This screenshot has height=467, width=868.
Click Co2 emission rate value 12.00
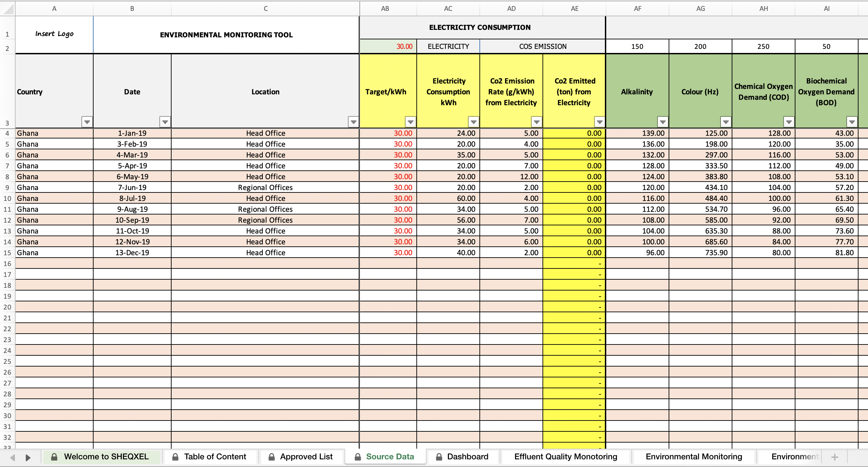coord(511,177)
